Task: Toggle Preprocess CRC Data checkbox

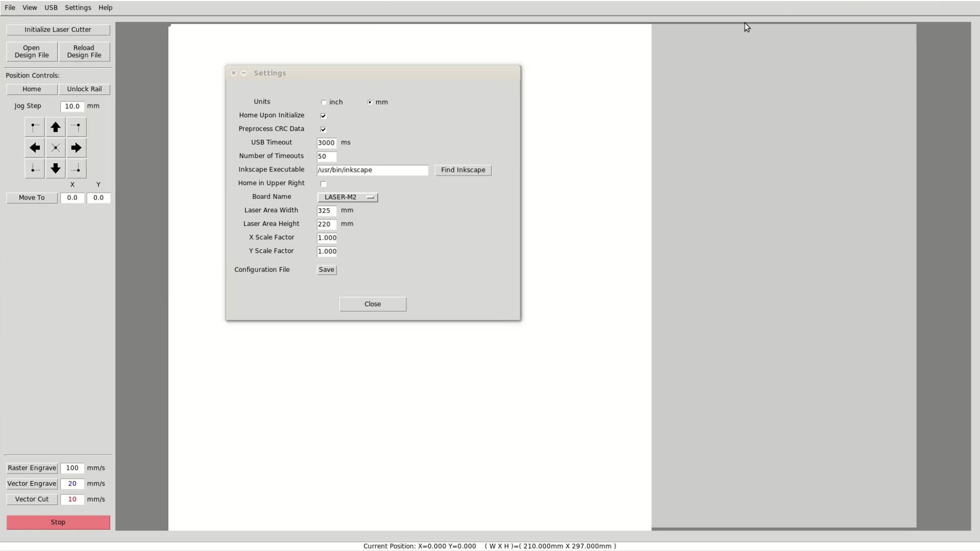Action: coord(323,130)
